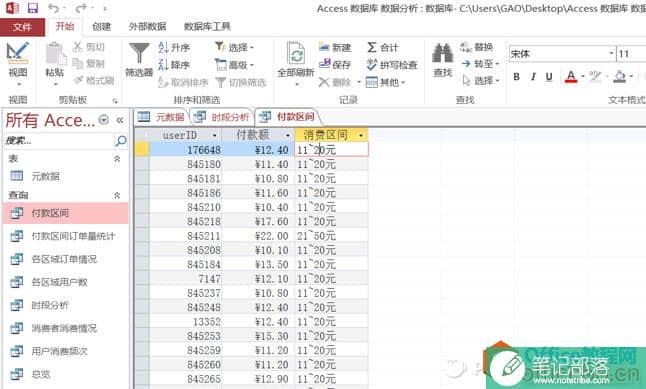Collapse navigation pane with double chevron

point(120,120)
